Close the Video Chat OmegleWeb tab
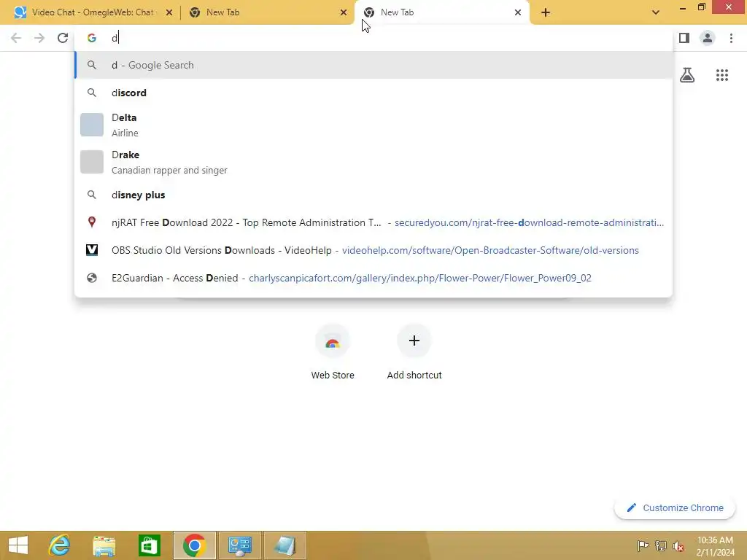Viewport: 747px width, 560px height. point(169,13)
